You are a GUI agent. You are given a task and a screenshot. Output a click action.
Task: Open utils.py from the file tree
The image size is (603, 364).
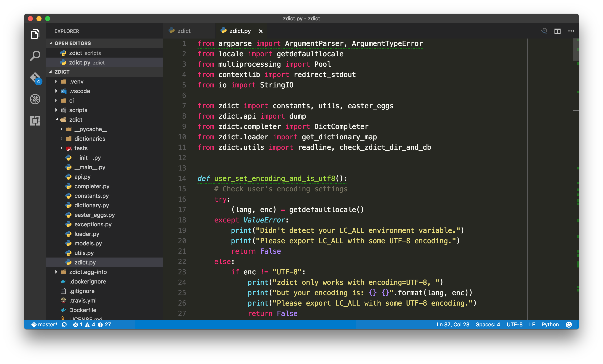(84, 253)
